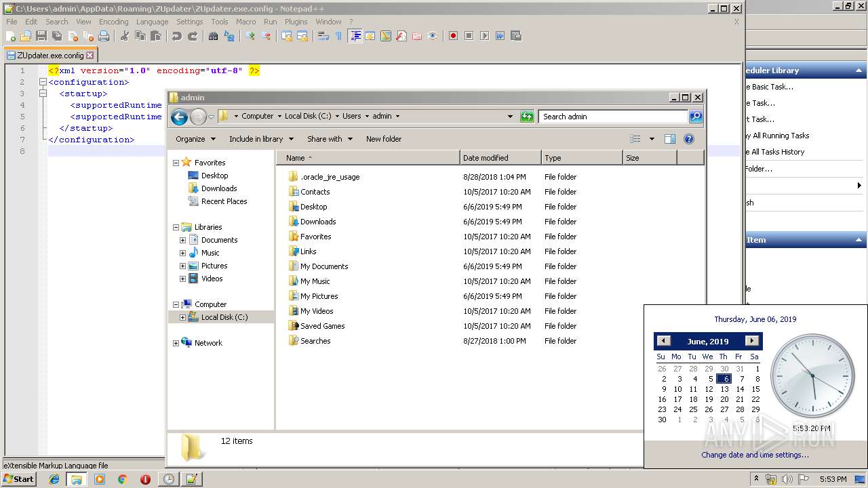Open Internet Explorer from taskbar
The image size is (868, 488).
(x=54, y=479)
